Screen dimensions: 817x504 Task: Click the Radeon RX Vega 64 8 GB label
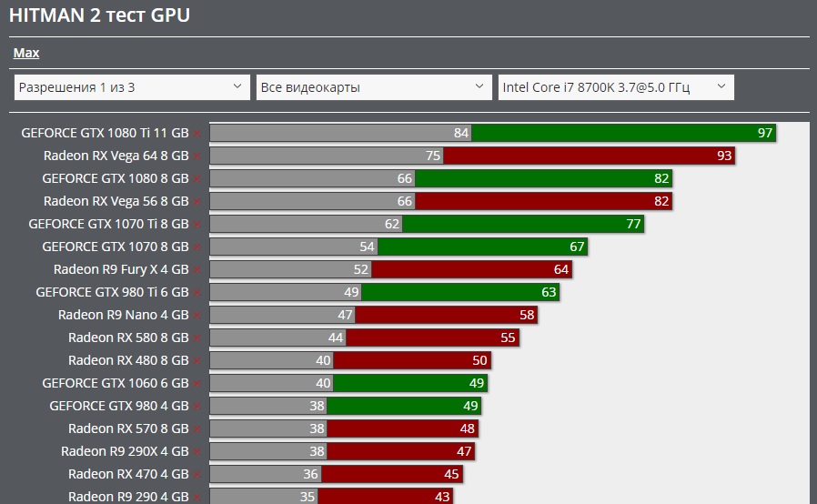pos(116,156)
